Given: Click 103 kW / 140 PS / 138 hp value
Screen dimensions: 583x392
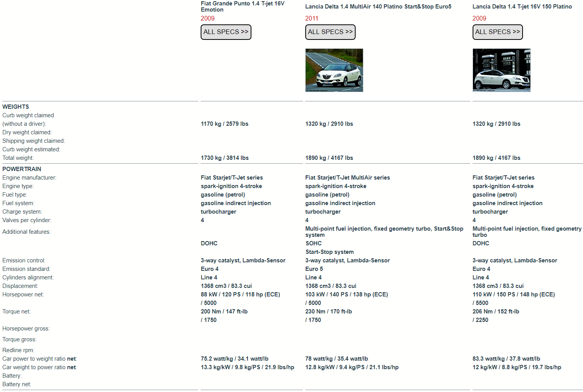Looking at the screenshot, I should 347,294.
